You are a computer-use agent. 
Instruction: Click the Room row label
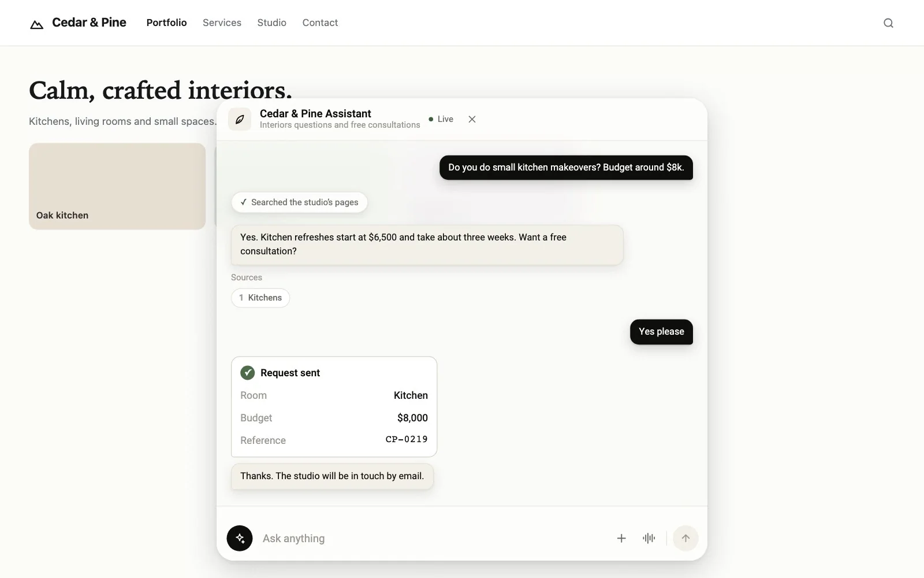254,395
